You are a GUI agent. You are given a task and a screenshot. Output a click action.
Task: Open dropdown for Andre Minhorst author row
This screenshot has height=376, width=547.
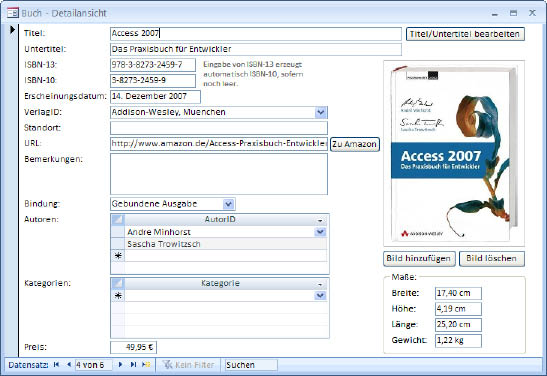click(320, 232)
